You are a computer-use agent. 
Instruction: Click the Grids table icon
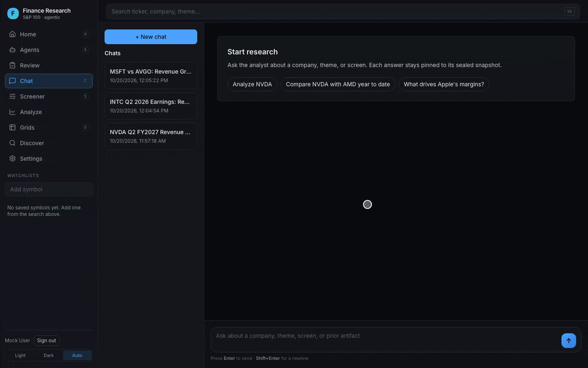12,128
